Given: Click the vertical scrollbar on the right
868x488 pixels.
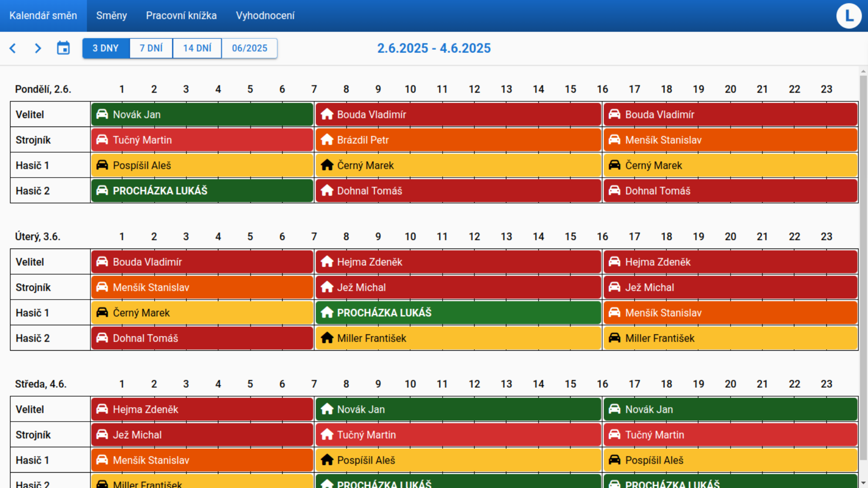Looking at the screenshot, I should 863,271.
